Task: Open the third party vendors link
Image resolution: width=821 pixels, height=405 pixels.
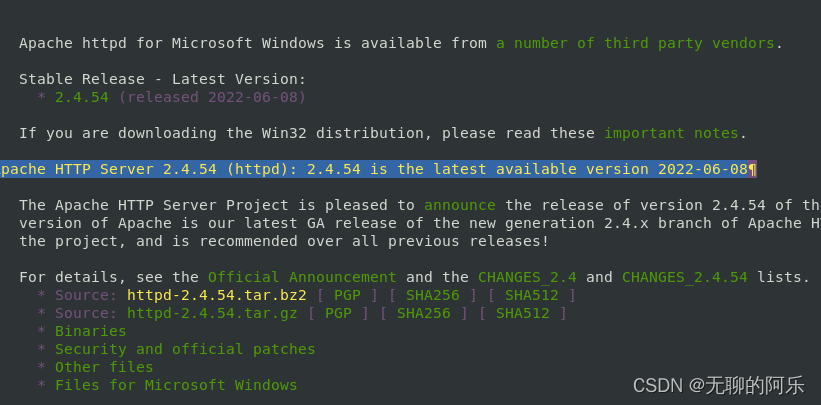Action: point(635,43)
